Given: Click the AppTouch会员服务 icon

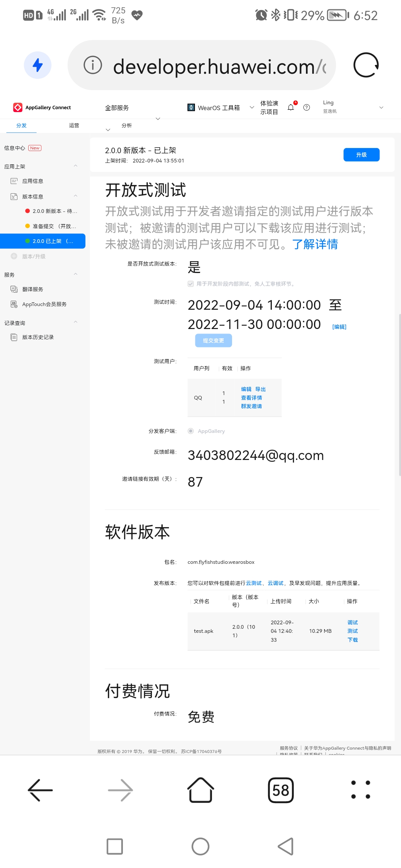Looking at the screenshot, I should (14, 304).
